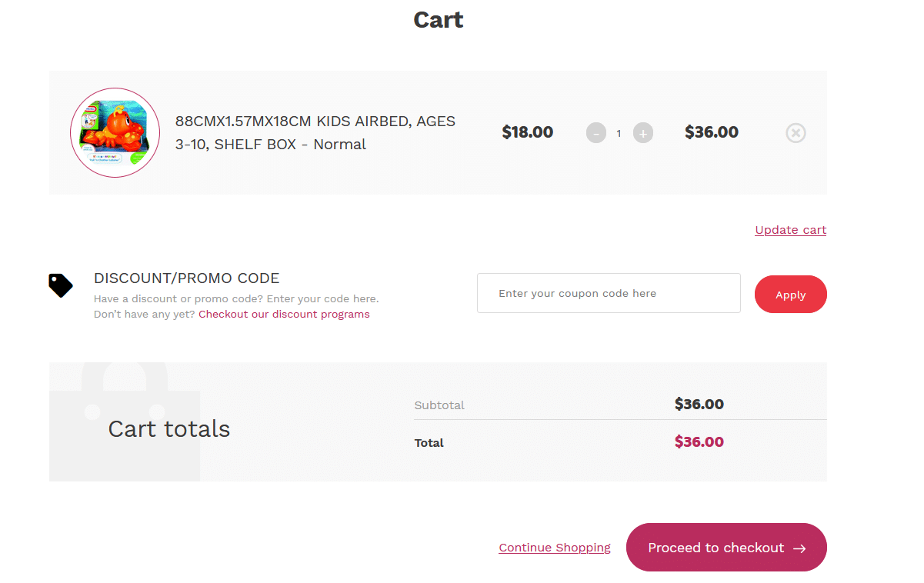924x583 pixels.
Task: Apply the coupon with the Apply button
Action: tap(790, 294)
